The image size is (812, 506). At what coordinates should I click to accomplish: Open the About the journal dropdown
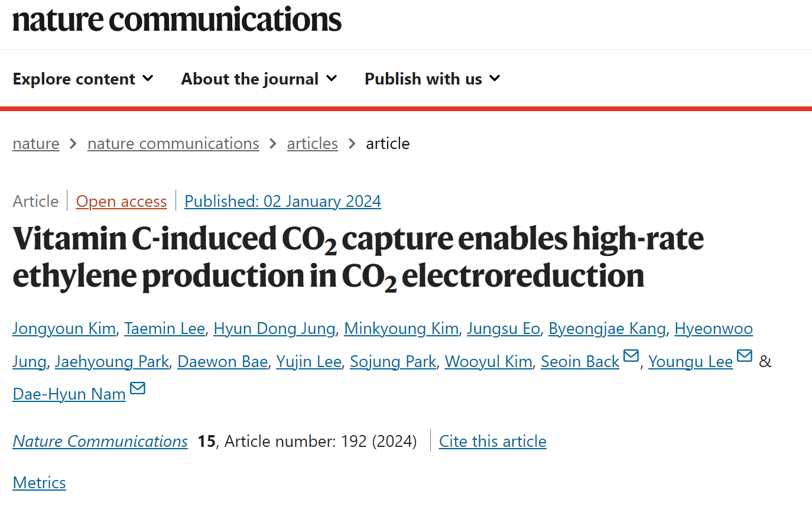259,79
